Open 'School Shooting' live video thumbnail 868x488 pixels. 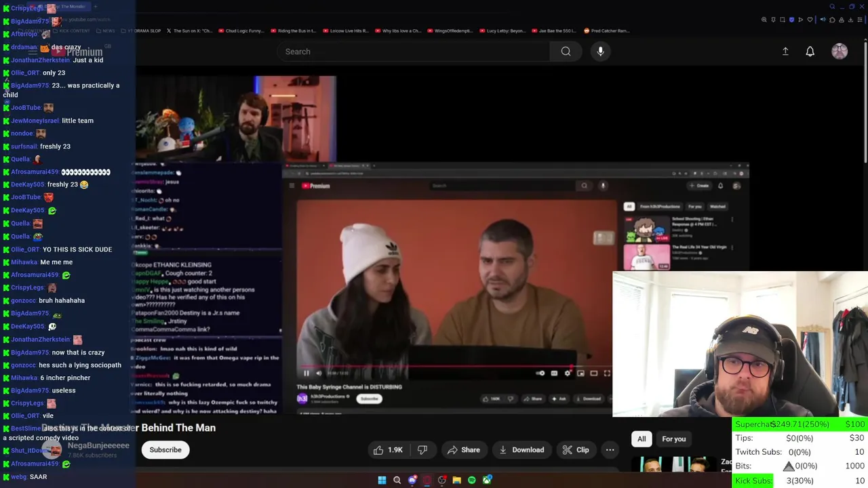(x=647, y=229)
